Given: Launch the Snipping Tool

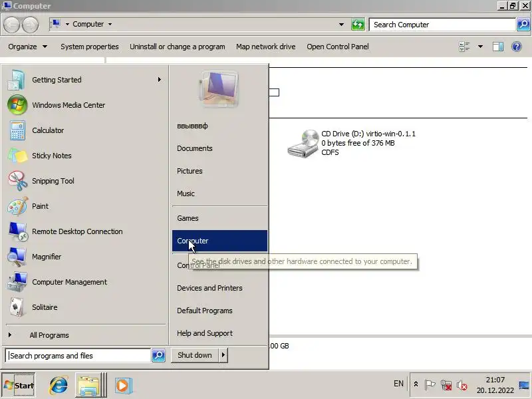Looking at the screenshot, I should (x=85, y=181).
